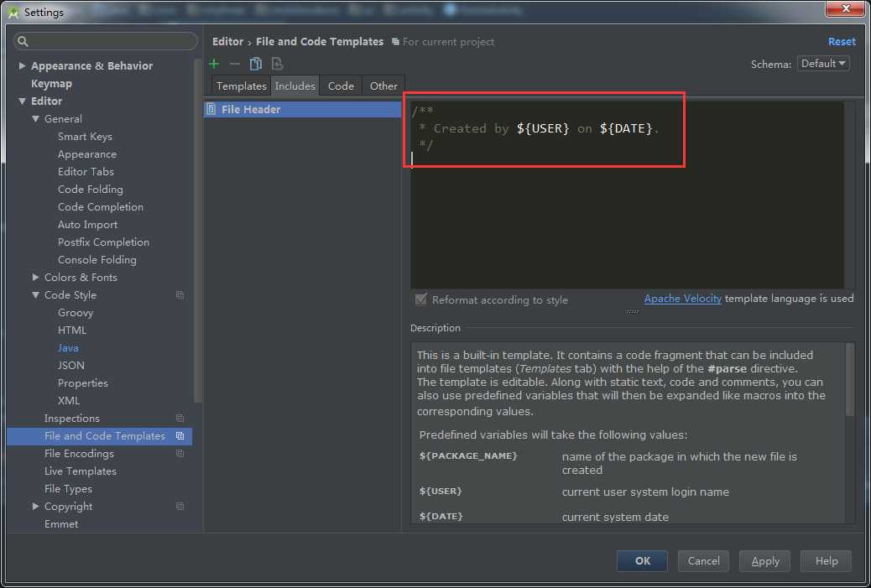Image resolution: width=871 pixels, height=588 pixels.
Task: Remove template using the minus icon
Action: [x=234, y=65]
